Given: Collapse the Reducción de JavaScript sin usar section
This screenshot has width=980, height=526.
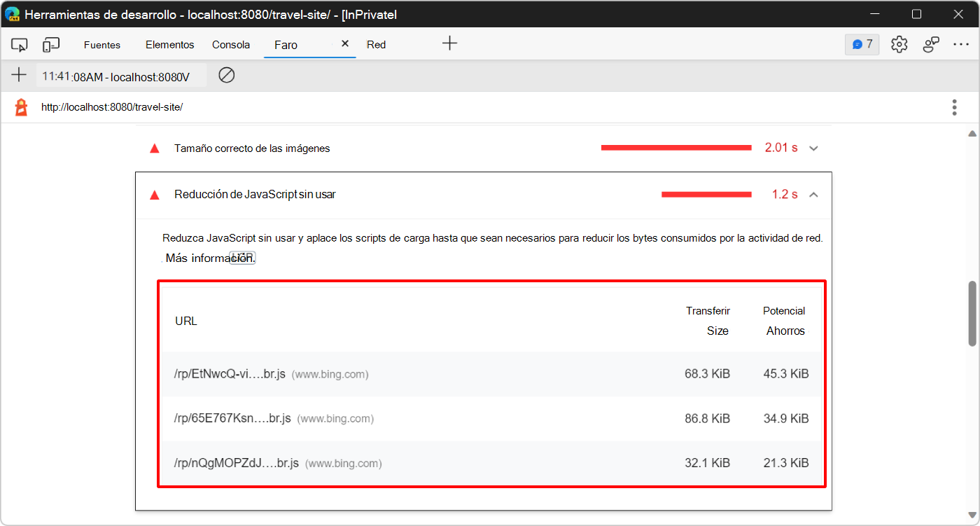Looking at the screenshot, I should click(x=813, y=195).
